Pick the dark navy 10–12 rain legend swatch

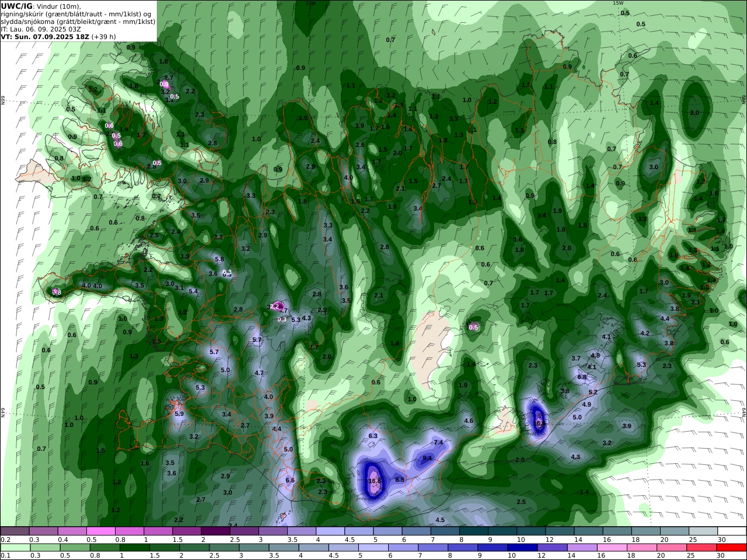point(521,548)
